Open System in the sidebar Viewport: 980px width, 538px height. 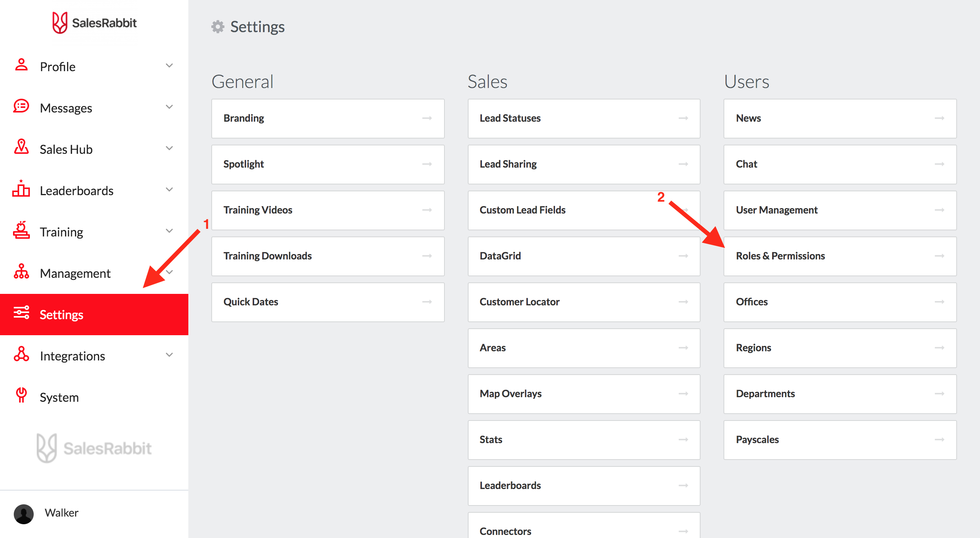[x=94, y=397]
